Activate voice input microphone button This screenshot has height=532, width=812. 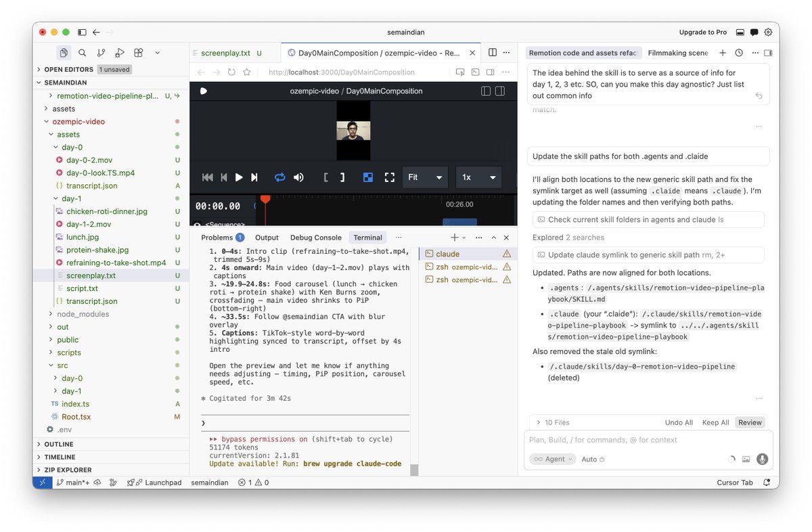coord(763,459)
